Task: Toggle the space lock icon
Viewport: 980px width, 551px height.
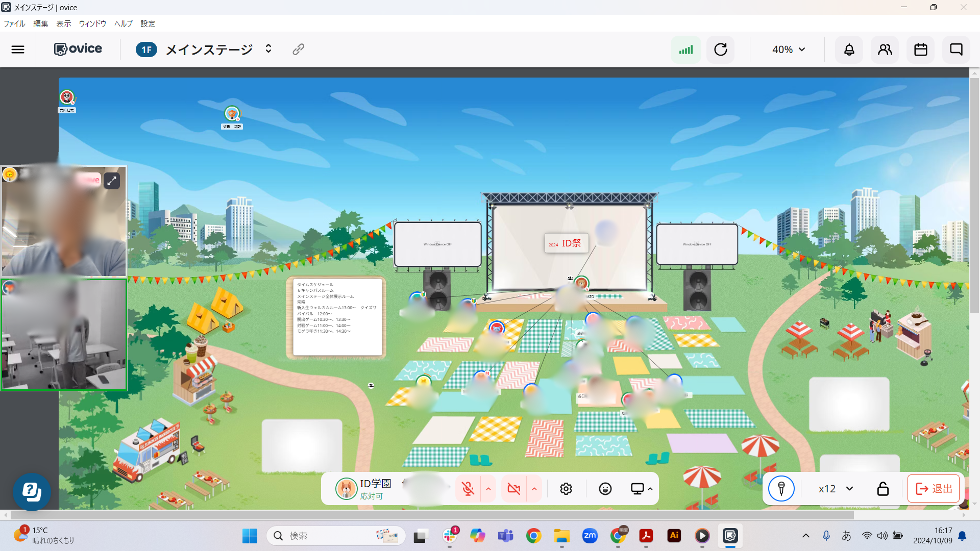Action: point(883,489)
